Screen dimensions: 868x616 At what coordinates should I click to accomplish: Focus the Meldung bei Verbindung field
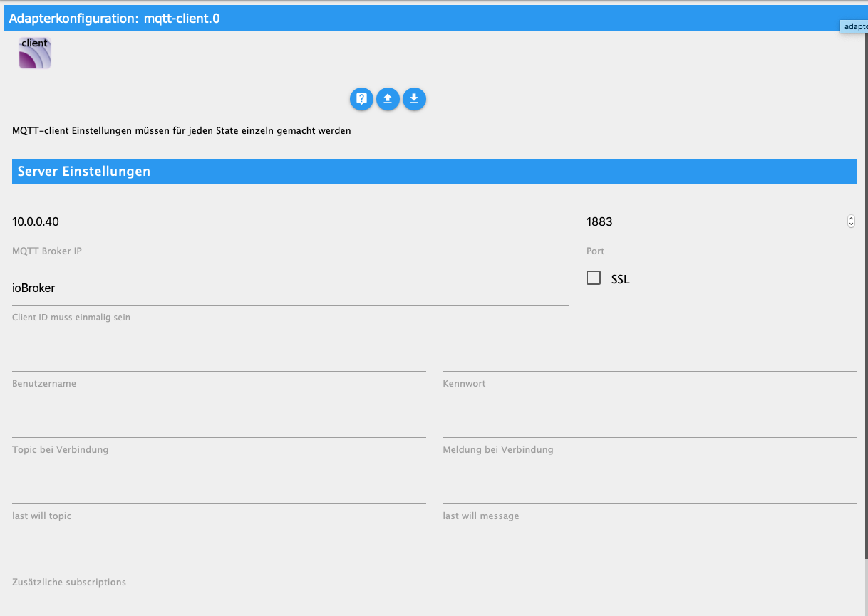point(649,421)
